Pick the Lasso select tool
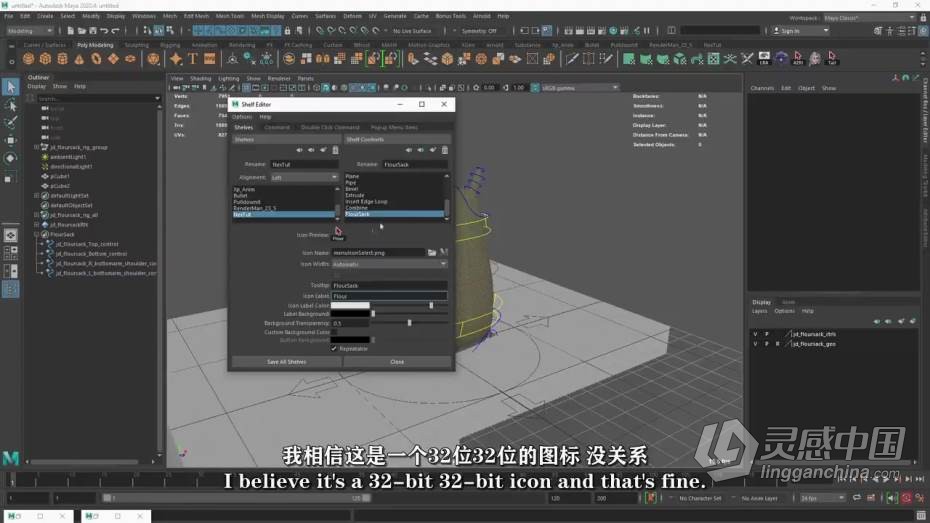 [10, 106]
